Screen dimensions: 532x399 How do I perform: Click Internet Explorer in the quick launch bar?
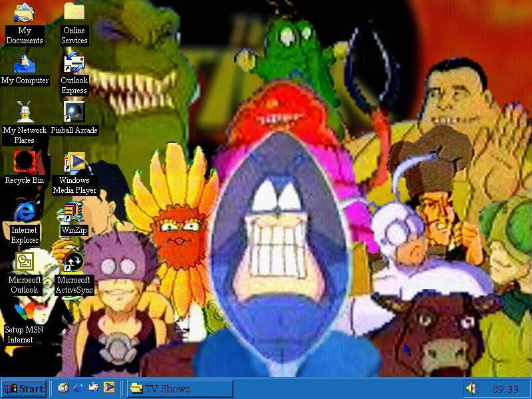pos(78,388)
